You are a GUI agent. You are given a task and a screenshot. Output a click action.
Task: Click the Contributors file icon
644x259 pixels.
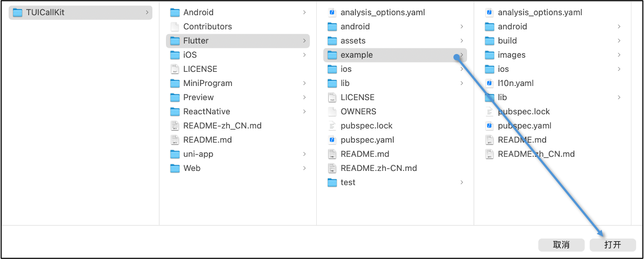tap(175, 27)
